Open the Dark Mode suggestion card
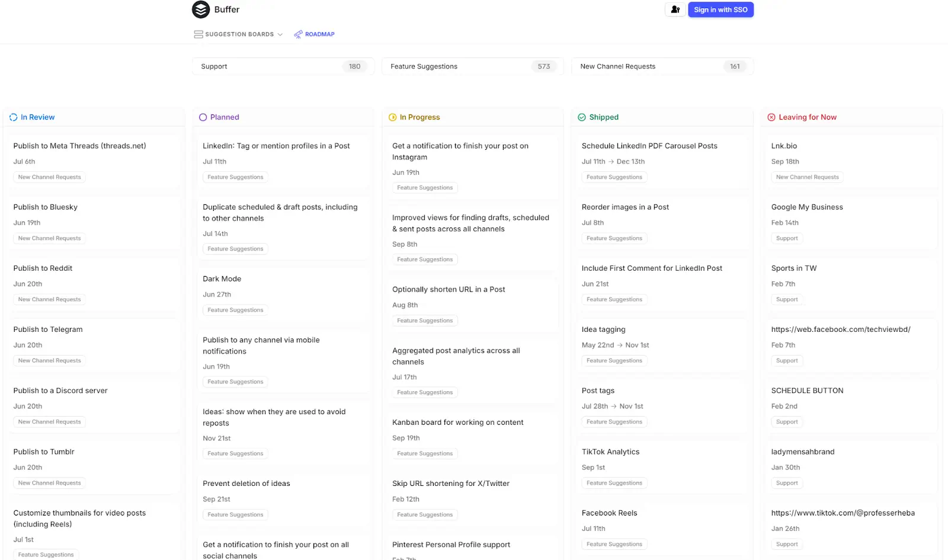 222,279
